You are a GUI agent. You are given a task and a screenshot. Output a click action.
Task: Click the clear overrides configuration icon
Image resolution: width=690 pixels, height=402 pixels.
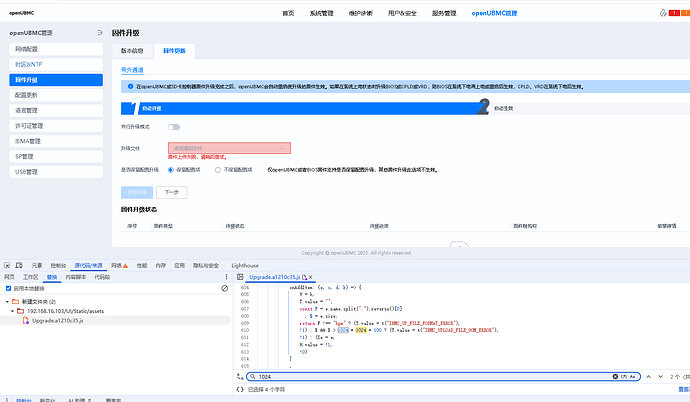point(224,289)
